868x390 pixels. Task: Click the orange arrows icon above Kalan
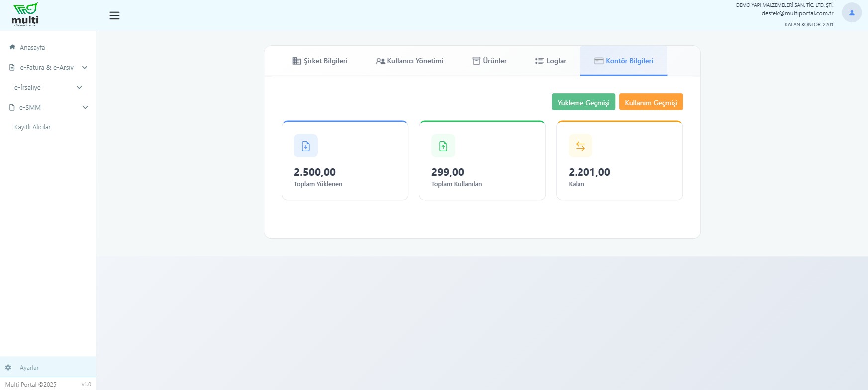(580, 146)
